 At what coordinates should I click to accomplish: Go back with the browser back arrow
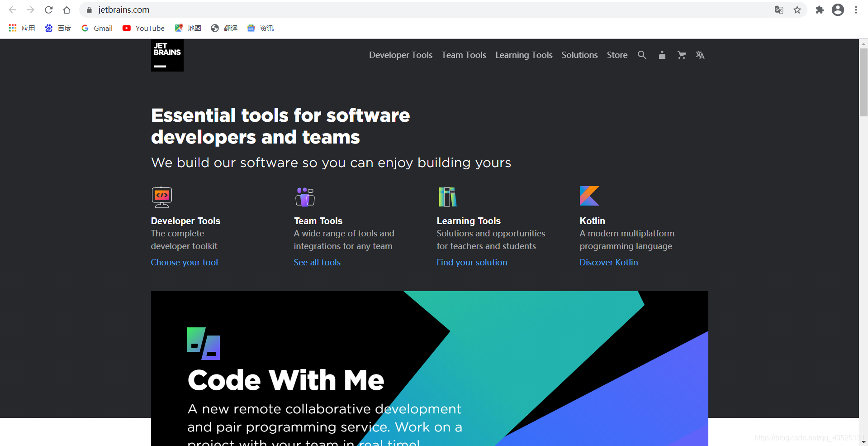pos(13,10)
